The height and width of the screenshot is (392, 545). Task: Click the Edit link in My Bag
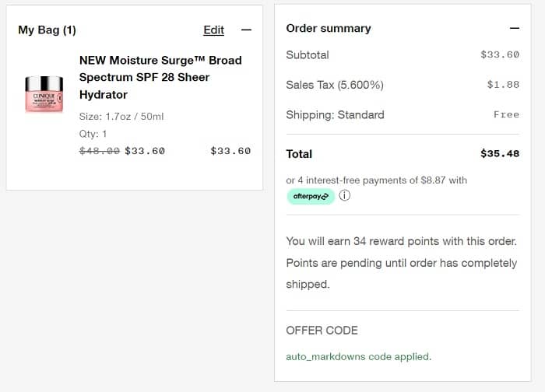[x=213, y=30]
